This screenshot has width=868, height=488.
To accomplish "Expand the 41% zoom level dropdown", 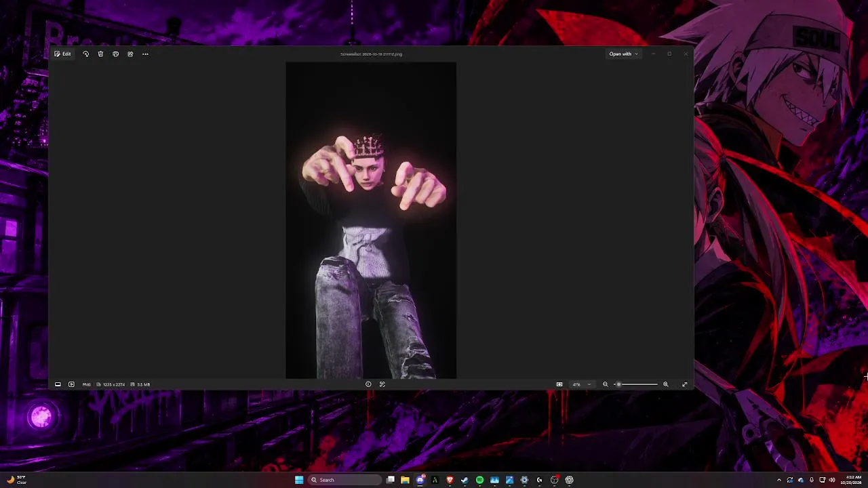I will (x=581, y=384).
